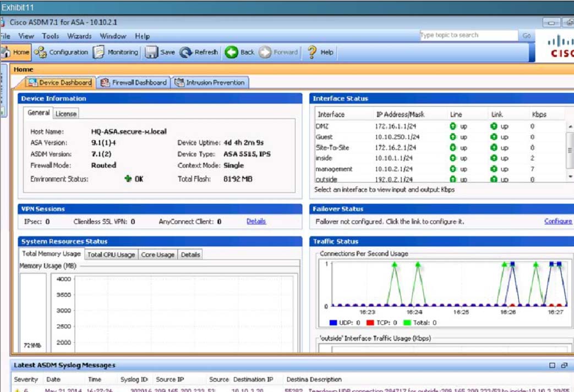Click the green Total legend swatch

[x=407, y=323]
